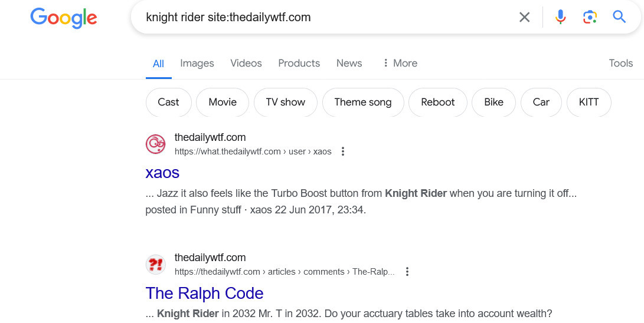Open the News tab

(349, 63)
